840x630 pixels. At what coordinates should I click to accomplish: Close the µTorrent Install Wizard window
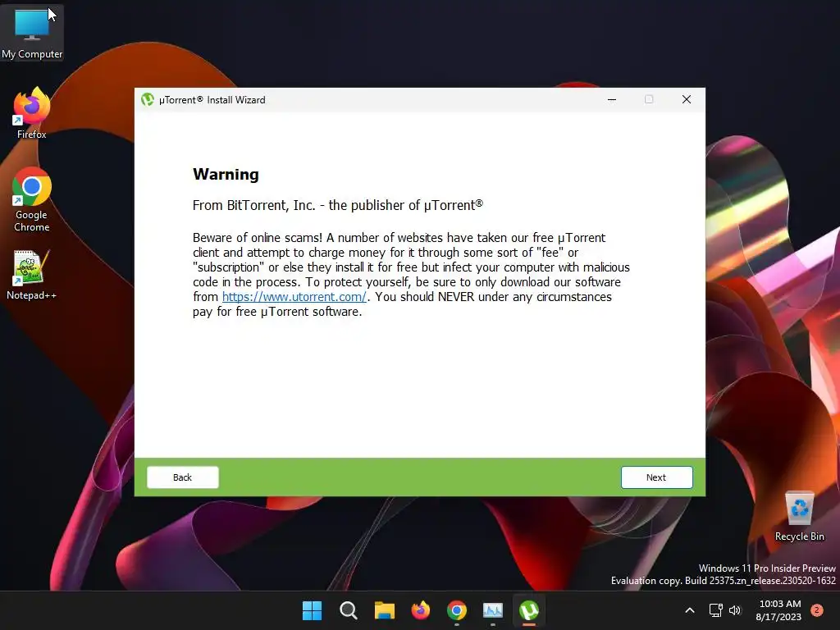[x=687, y=99]
